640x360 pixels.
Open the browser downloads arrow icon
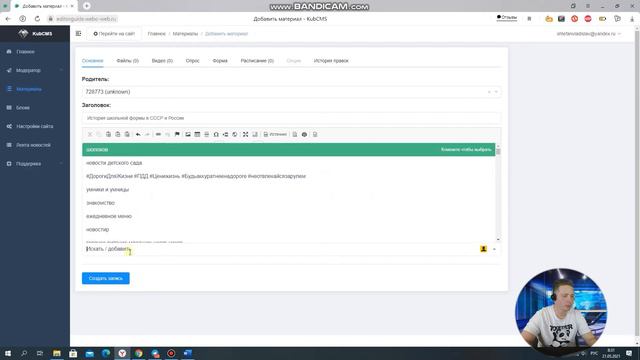pyautogui.click(x=632, y=19)
